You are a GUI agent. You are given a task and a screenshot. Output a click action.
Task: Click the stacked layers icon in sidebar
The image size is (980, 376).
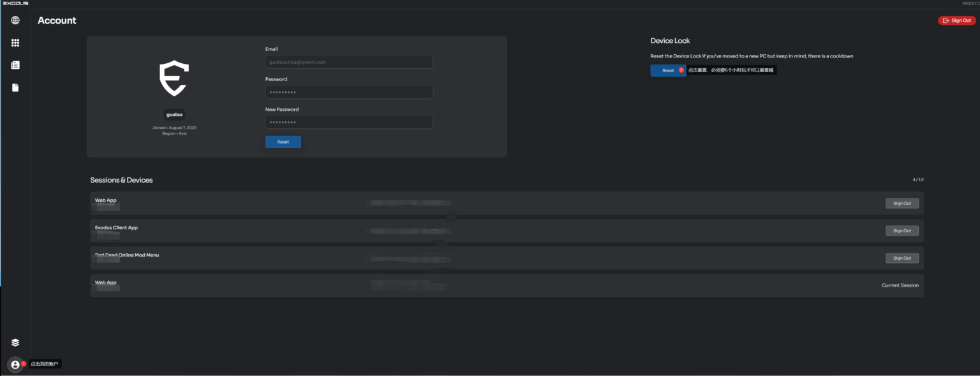tap(15, 342)
